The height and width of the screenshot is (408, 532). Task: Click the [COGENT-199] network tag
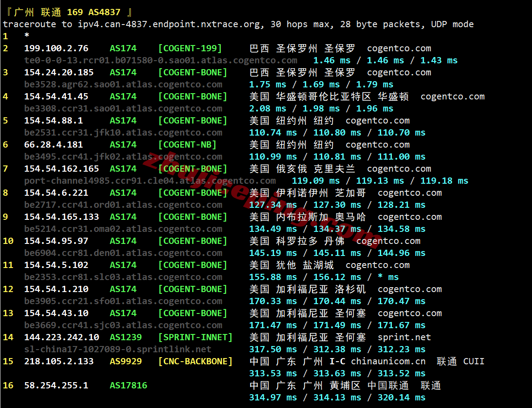(x=190, y=48)
